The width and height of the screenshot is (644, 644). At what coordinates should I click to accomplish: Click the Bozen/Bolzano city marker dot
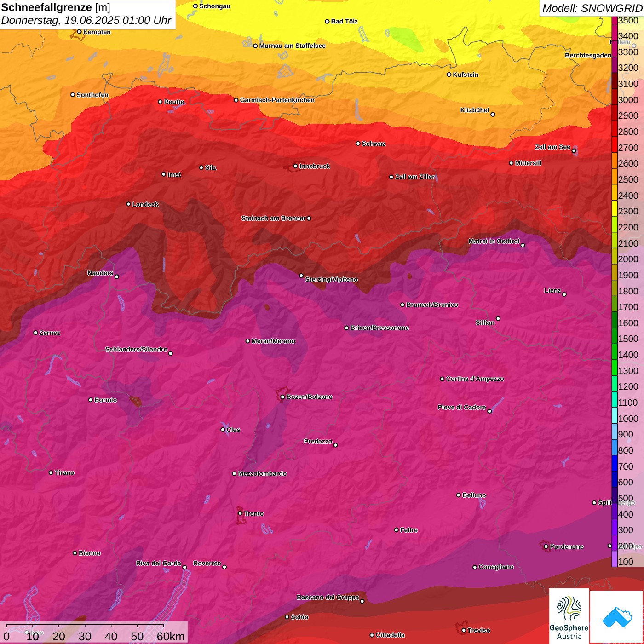pos(283,397)
